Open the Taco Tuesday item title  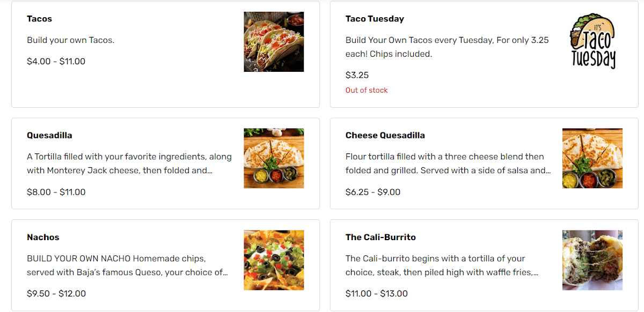tap(375, 19)
